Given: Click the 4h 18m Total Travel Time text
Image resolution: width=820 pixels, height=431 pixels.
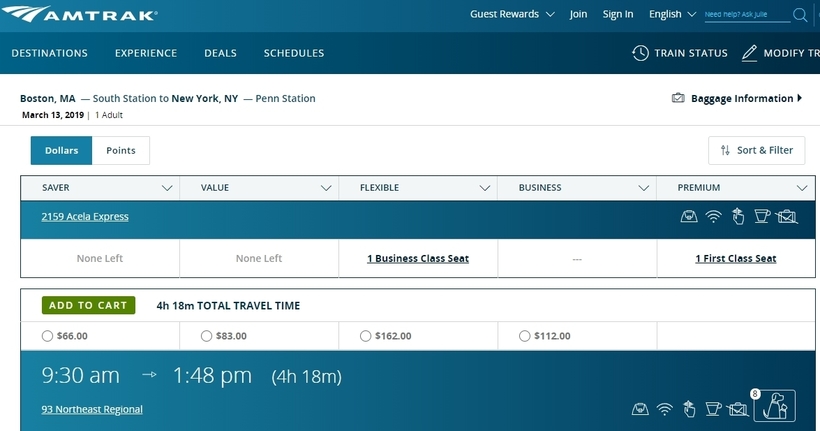Looking at the screenshot, I should click(228, 305).
